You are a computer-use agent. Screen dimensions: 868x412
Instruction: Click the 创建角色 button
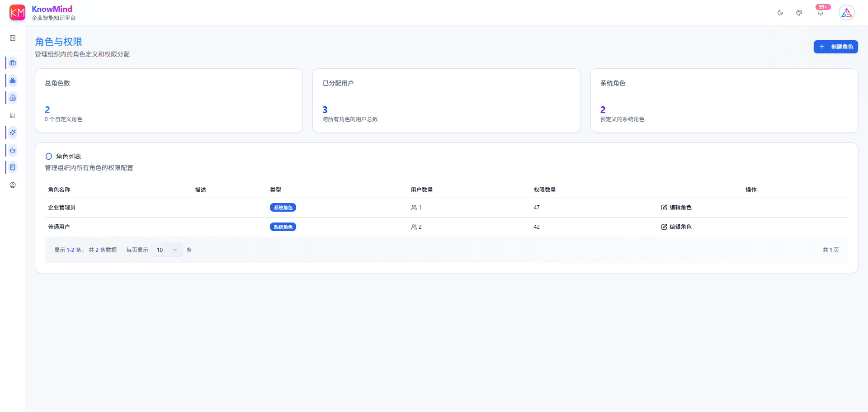click(x=835, y=47)
